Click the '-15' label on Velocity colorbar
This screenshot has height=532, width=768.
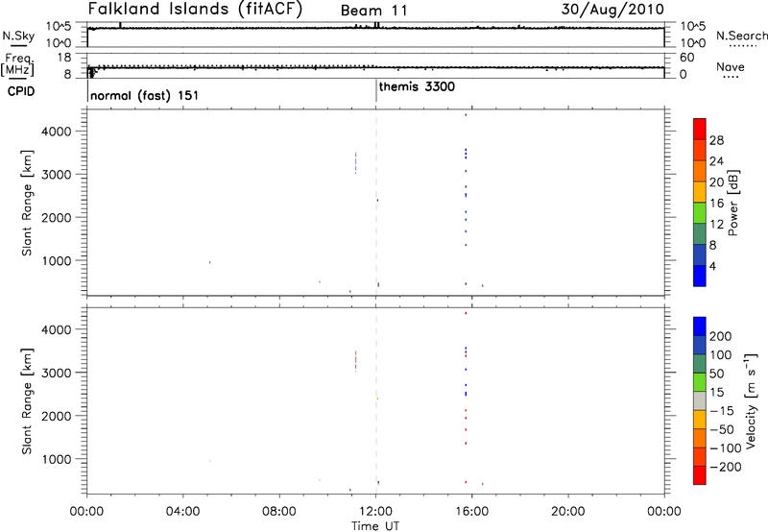click(x=722, y=410)
